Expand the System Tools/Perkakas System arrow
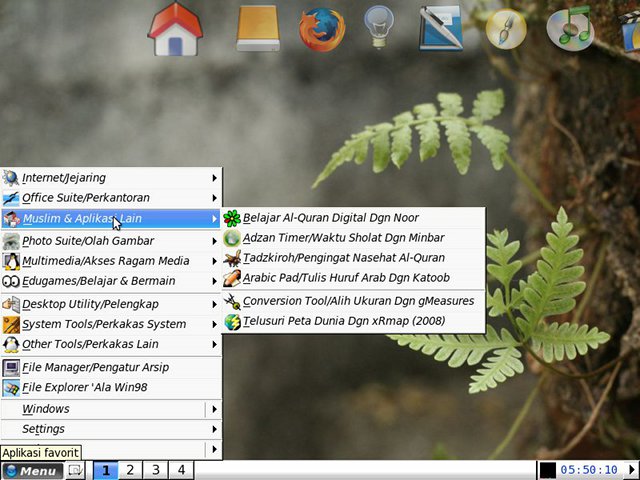The width and height of the screenshot is (640, 480). (x=214, y=324)
